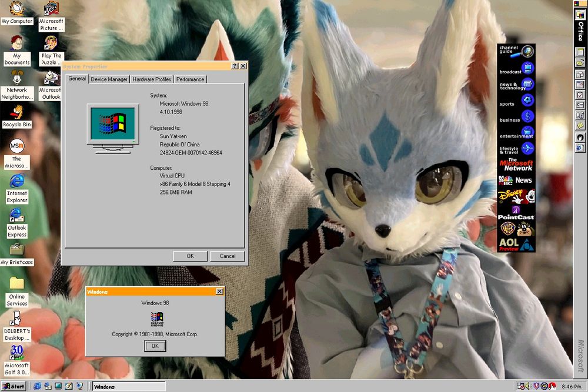Image resolution: width=588 pixels, height=392 pixels.
Task: Click OK in the Windows about dialog
Action: (155, 346)
